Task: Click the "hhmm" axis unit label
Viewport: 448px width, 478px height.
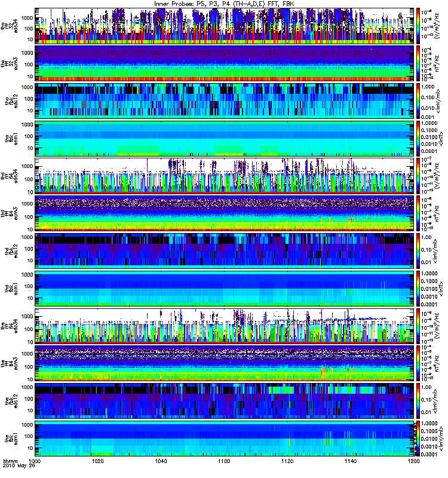Action: [x=10, y=461]
